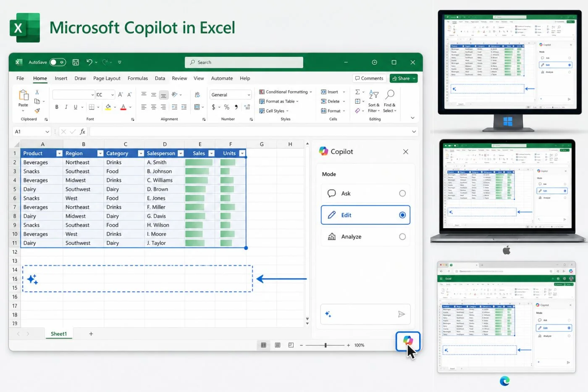This screenshot has width=588, height=392.
Task: Select the Ask mode radio button
Action: point(402,193)
